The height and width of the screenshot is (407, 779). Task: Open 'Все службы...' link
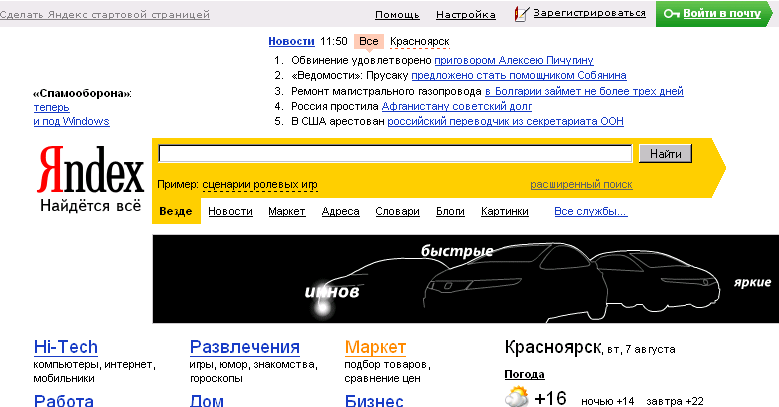591,211
